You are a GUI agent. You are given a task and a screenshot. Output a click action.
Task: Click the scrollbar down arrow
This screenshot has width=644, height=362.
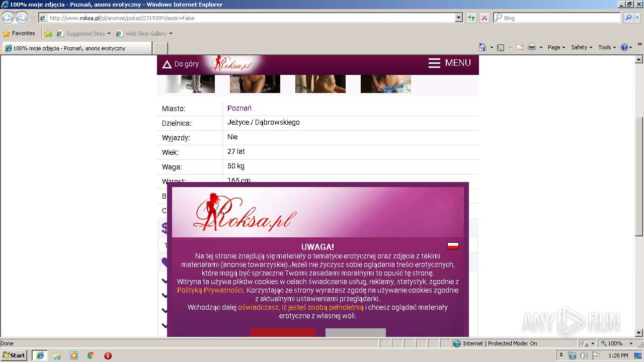(639, 333)
